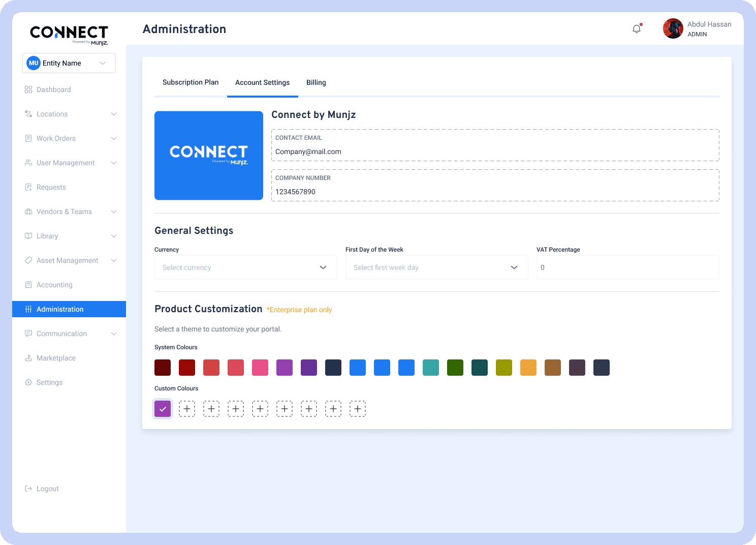Open the Select currency dropdown
This screenshot has width=756, height=545.
(245, 267)
